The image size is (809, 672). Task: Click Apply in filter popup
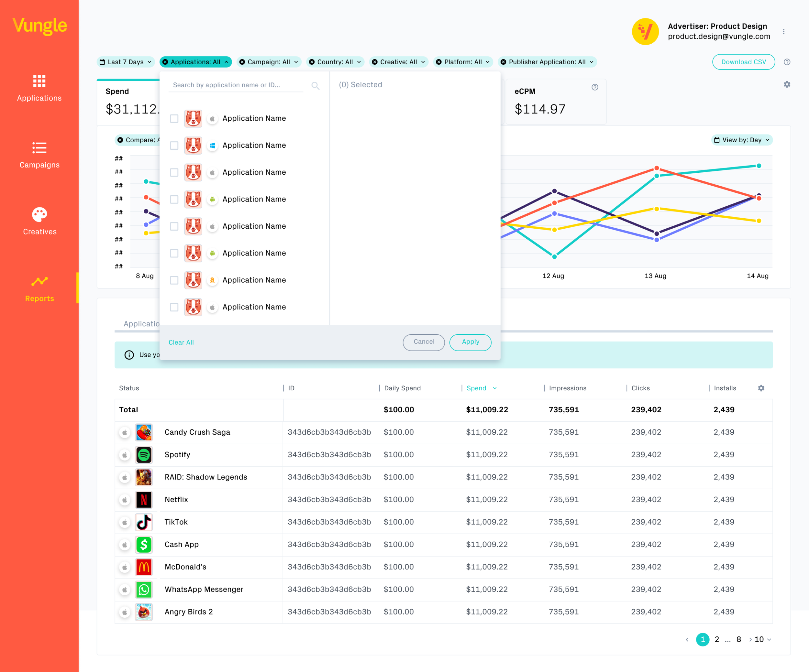tap(471, 342)
